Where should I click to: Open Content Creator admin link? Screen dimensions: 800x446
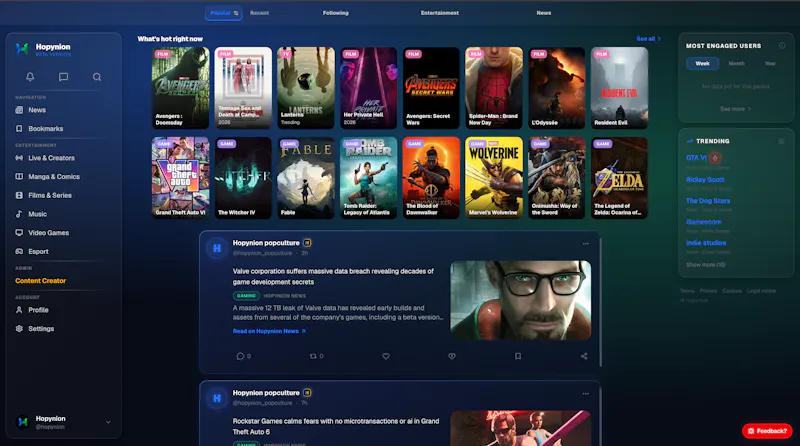tap(40, 281)
